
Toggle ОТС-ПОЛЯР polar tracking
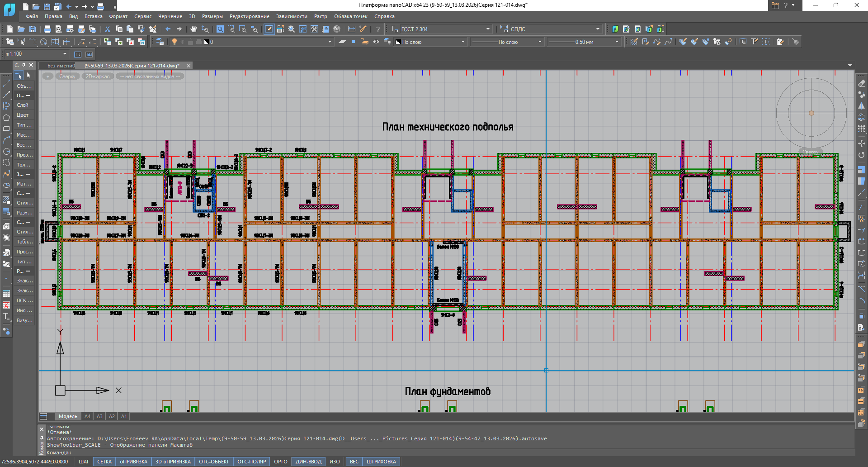pos(252,462)
